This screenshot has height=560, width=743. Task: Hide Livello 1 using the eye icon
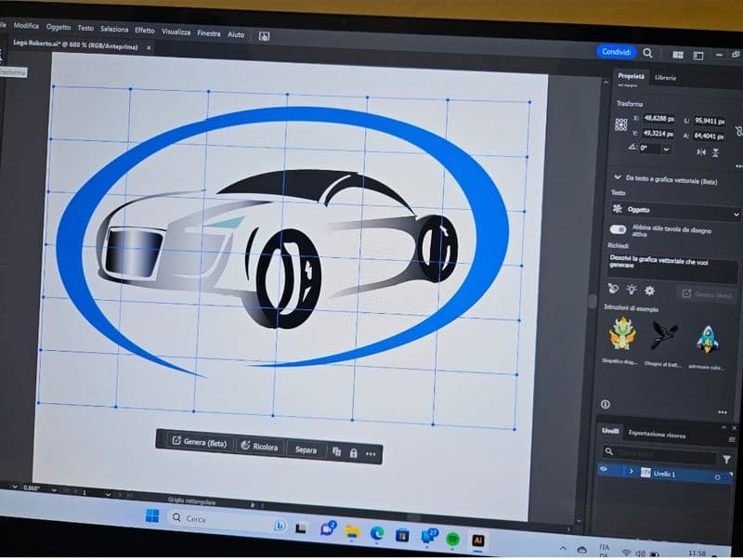(x=604, y=471)
